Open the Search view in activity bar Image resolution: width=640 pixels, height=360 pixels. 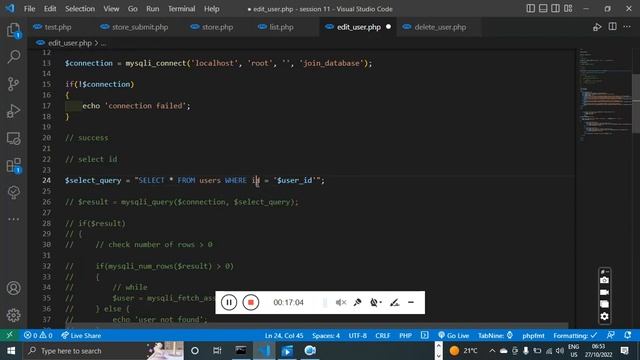pos(13,57)
